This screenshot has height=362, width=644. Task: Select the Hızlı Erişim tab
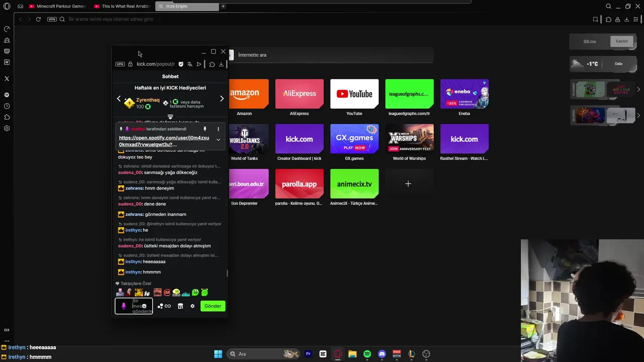click(x=187, y=7)
